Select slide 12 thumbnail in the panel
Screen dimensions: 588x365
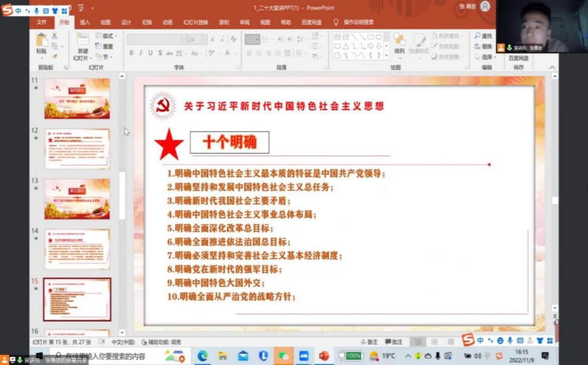coord(77,148)
